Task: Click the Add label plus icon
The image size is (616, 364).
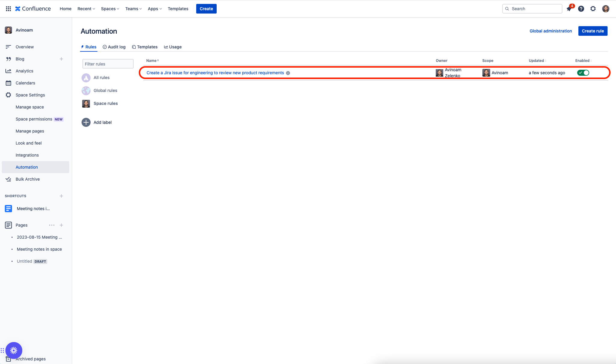Action: pos(86,122)
